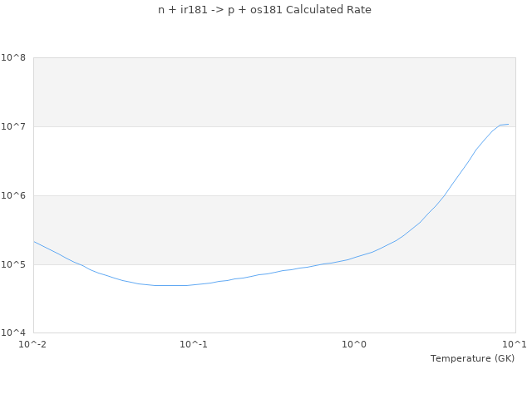Click the 10^8 y-axis label

(14, 58)
